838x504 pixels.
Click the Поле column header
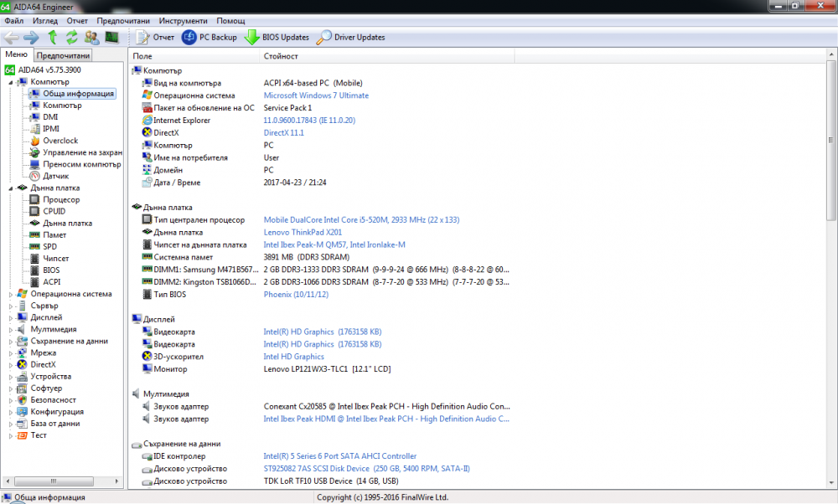pyautogui.click(x=194, y=56)
